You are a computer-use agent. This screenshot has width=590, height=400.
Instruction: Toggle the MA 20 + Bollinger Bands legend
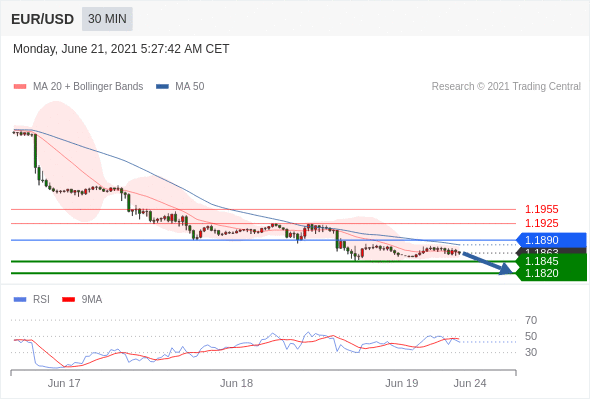click(78, 87)
